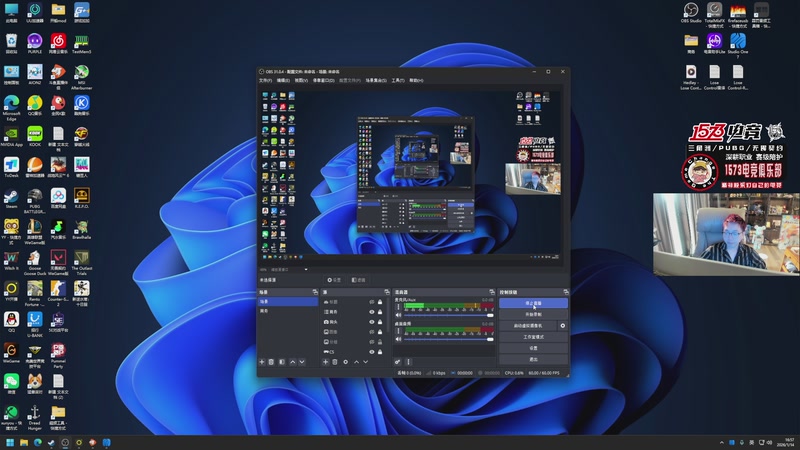The image size is (800, 450).
Task: Expand system tray hidden icons chevron
Action: [721, 442]
